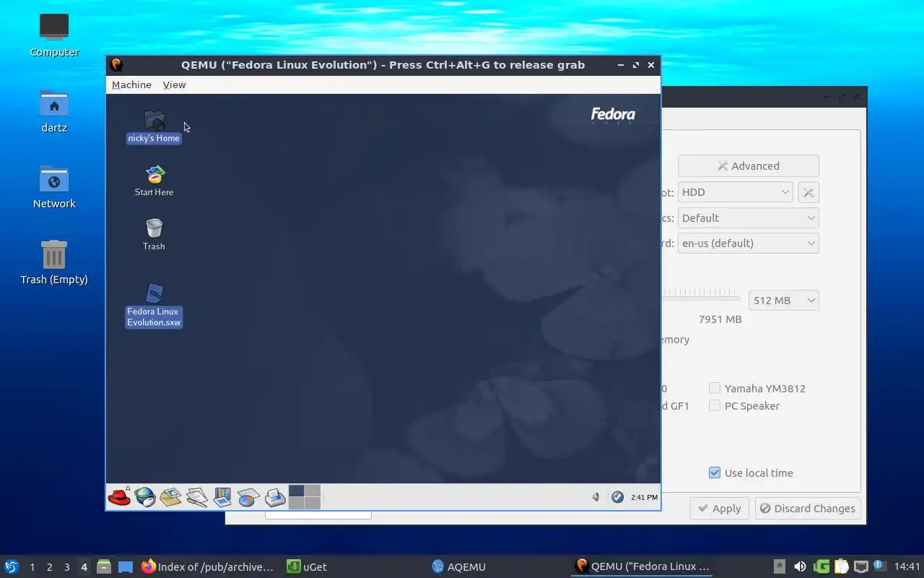The image size is (924, 578).
Task: Click Discard Changes in AQEMU
Action: [x=808, y=508]
